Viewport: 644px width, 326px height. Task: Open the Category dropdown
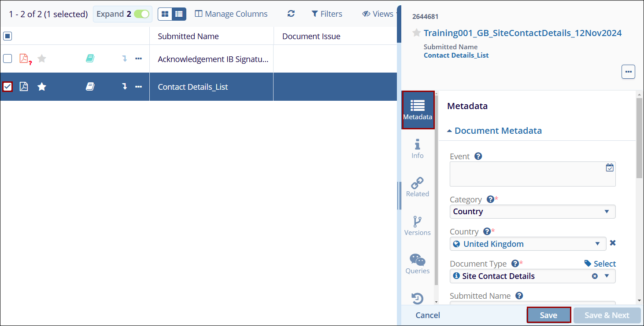[532, 212]
